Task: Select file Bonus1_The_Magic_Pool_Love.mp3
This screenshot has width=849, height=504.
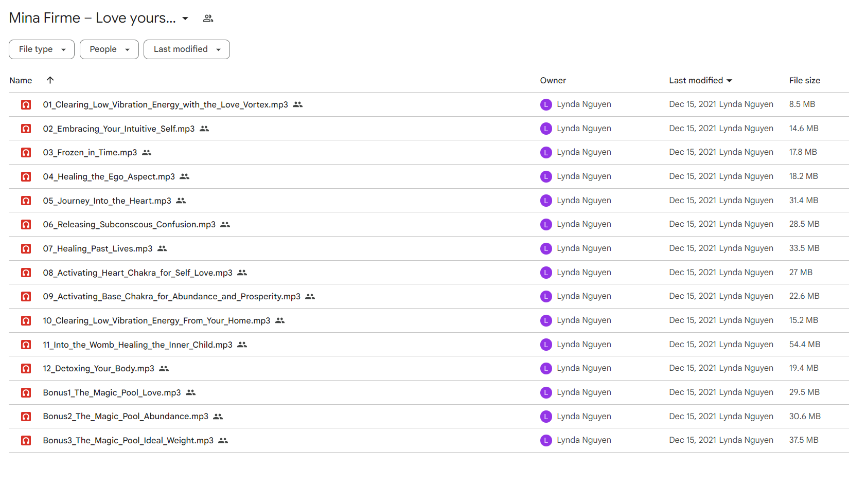Action: (112, 392)
